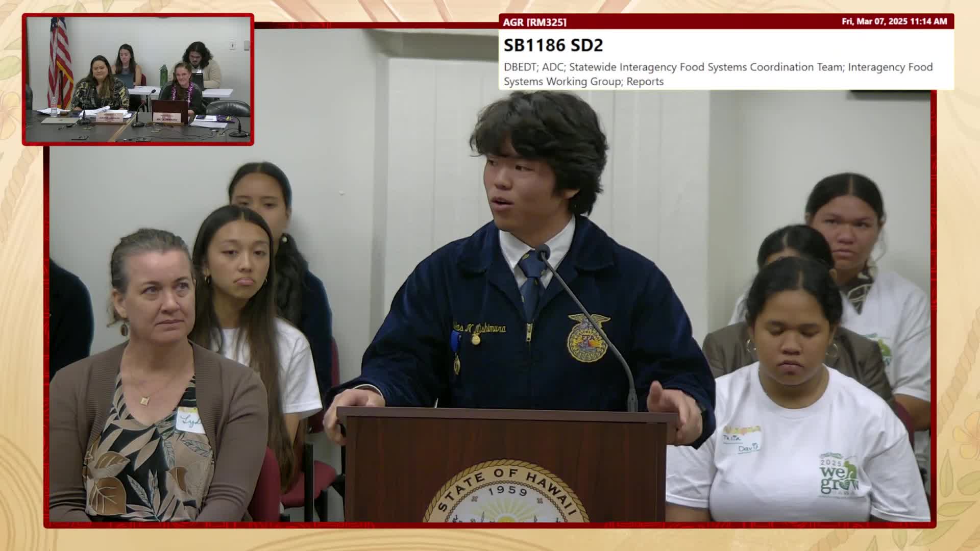
Task: Click the 'AGR [RM325]' room label
Action: pos(534,22)
